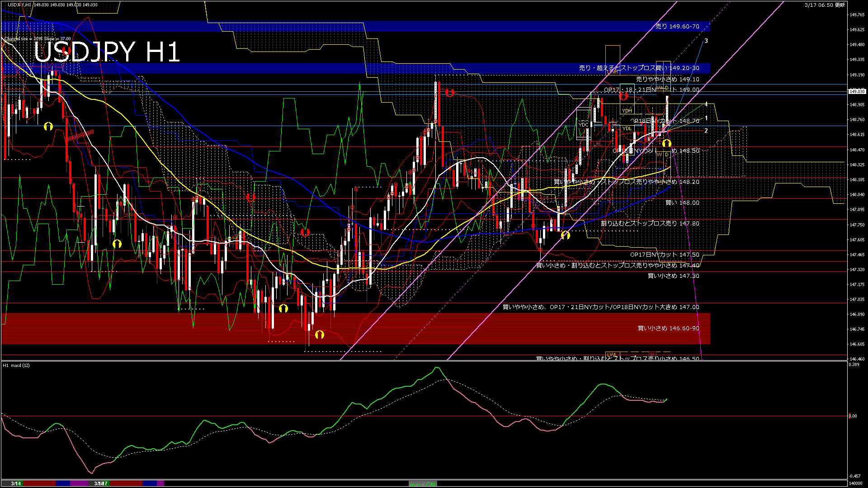Click the yellow YDH label box
This screenshot has height=488, width=868.
click(x=627, y=111)
